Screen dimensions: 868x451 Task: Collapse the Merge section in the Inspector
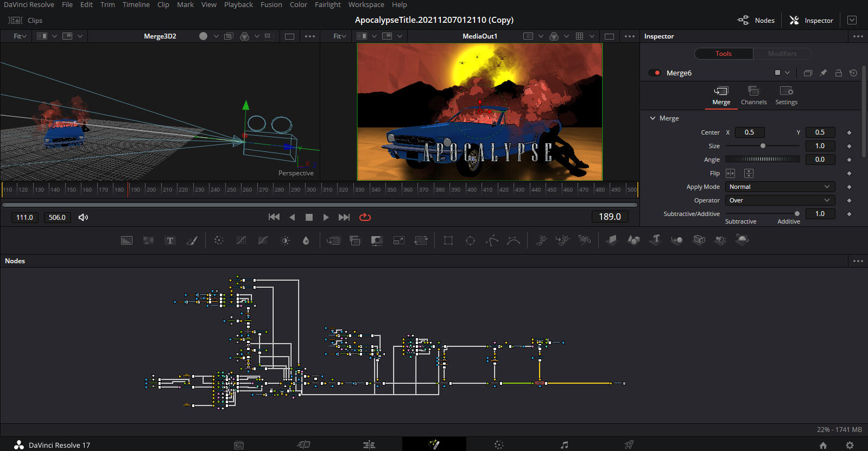point(652,118)
